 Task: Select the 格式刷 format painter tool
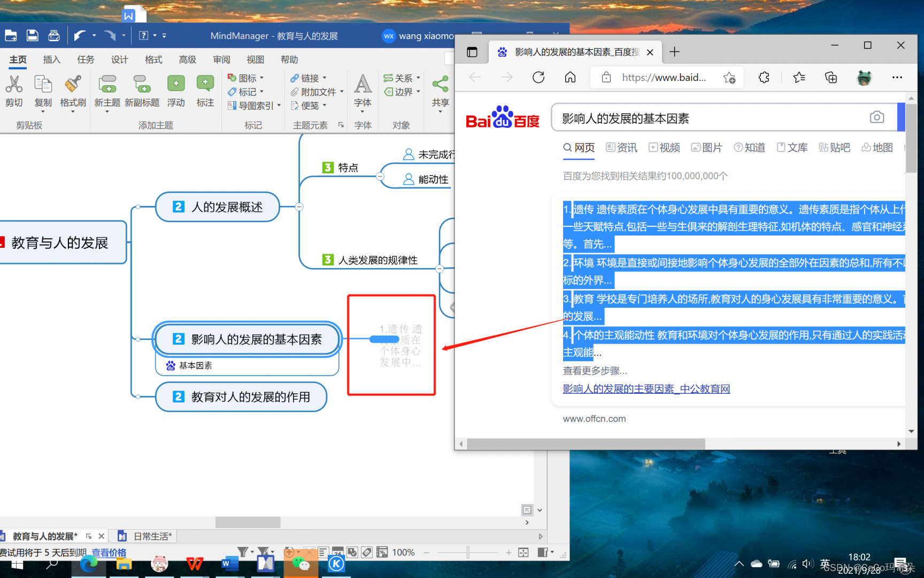[73, 91]
